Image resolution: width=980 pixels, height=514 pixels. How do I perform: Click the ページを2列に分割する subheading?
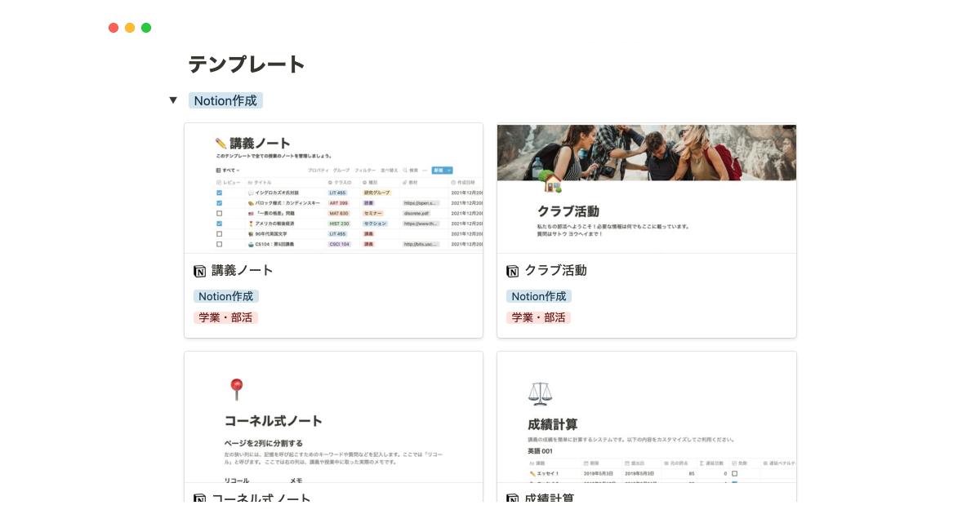point(264,443)
